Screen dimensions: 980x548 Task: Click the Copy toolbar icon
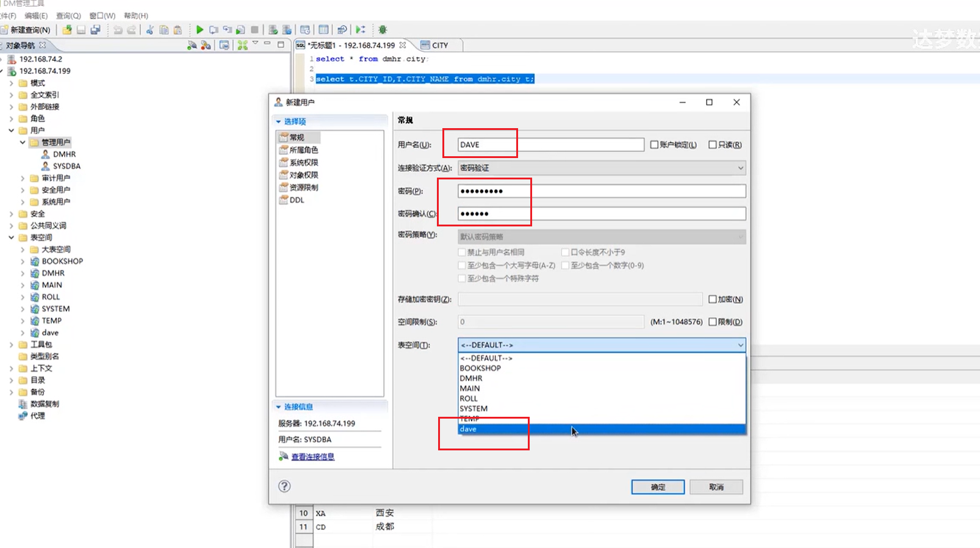click(164, 29)
